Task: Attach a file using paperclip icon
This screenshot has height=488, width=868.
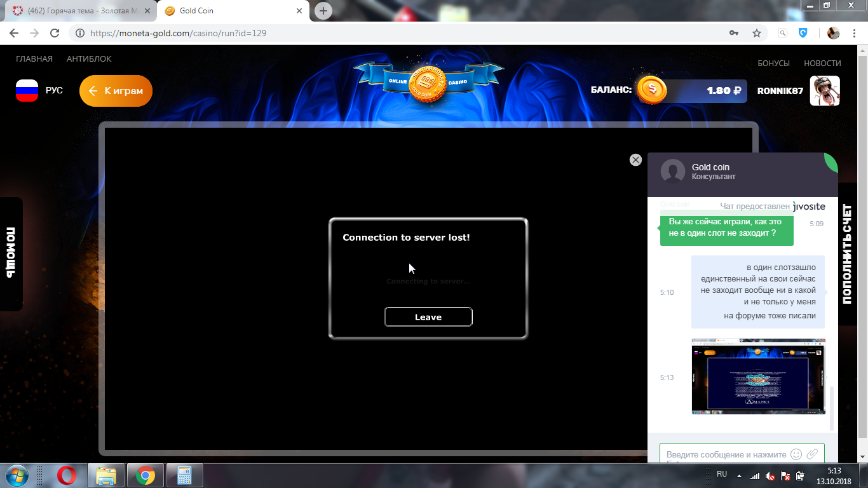Action: pyautogui.click(x=812, y=454)
